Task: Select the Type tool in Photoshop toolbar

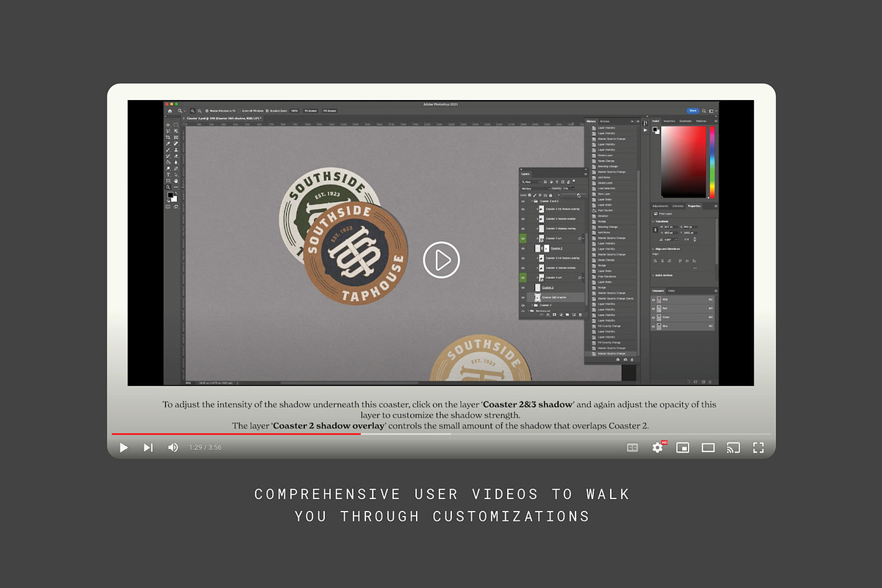Action: point(168,175)
